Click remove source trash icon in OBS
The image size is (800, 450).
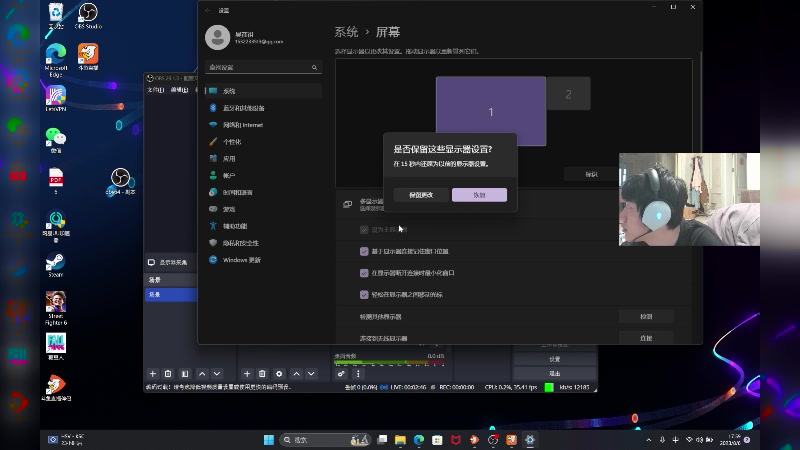[262, 374]
